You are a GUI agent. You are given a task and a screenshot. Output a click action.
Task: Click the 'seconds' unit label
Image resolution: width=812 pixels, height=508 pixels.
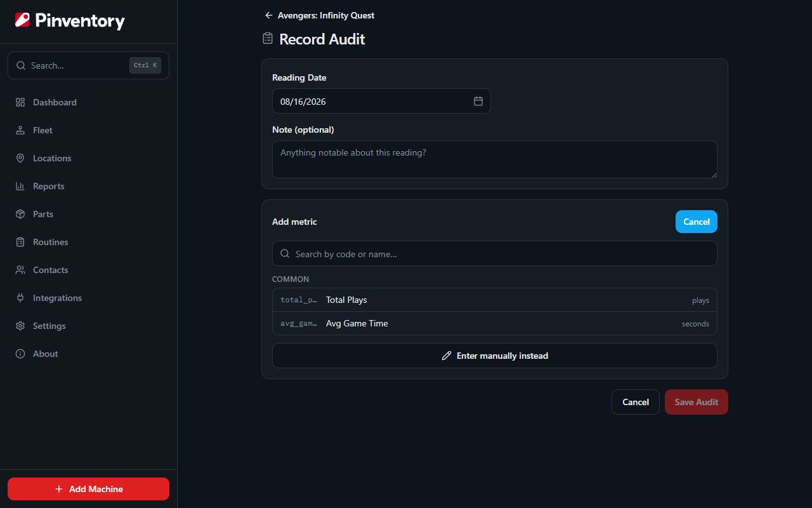[x=695, y=324]
